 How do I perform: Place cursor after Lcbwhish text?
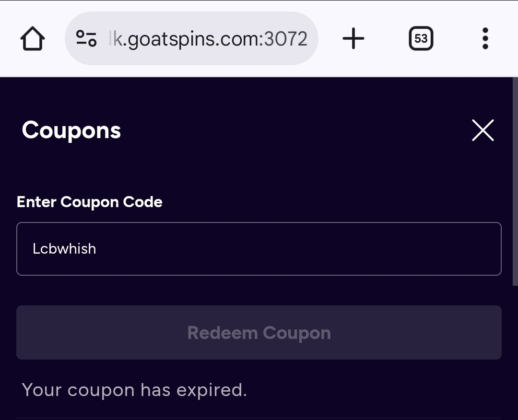[x=97, y=249]
